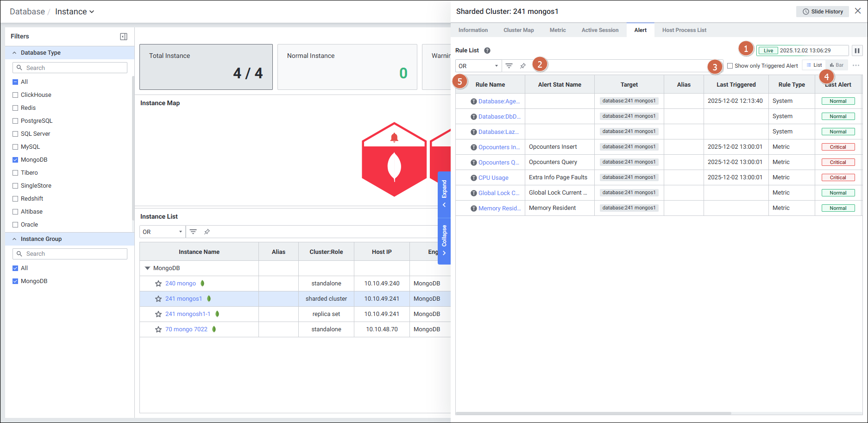Image resolution: width=868 pixels, height=423 pixels.
Task: Open the Slide History button
Action: click(823, 12)
